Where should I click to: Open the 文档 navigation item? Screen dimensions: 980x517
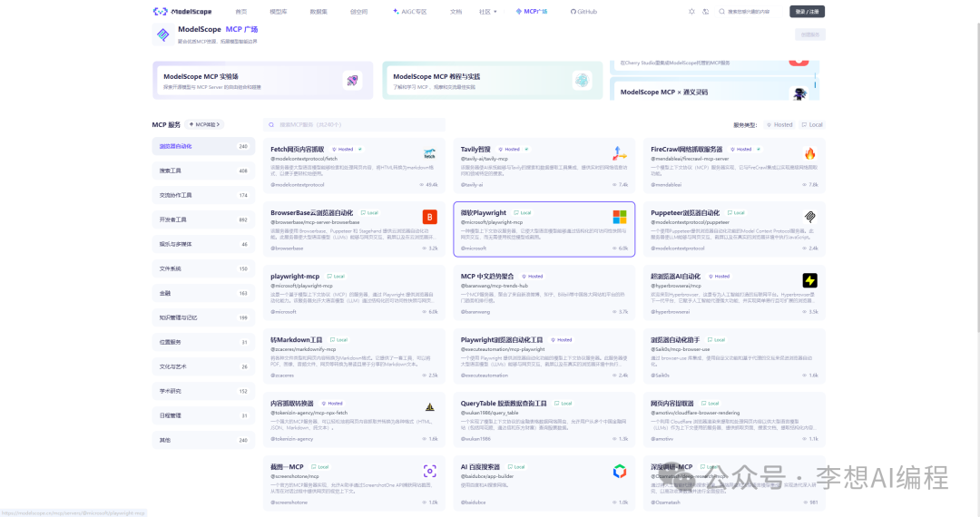(456, 11)
